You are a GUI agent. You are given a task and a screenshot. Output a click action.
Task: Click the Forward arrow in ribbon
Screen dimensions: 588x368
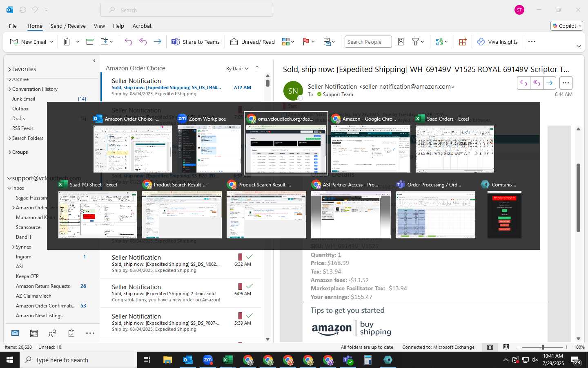click(x=157, y=42)
